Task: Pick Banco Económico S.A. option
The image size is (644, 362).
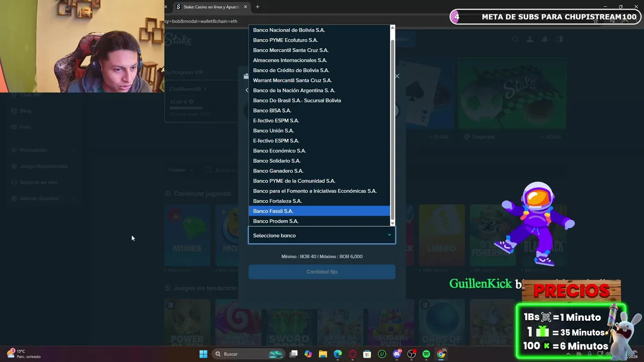Action: click(319, 151)
